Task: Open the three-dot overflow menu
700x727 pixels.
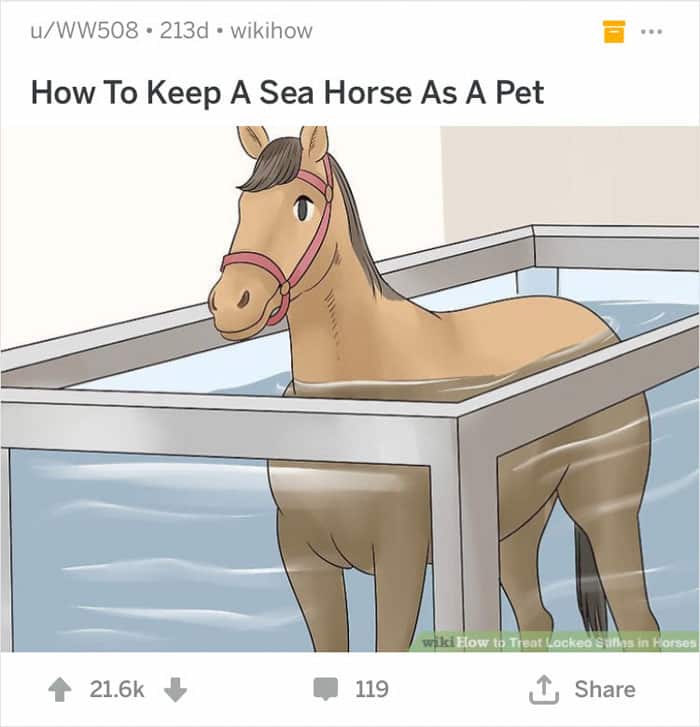Action: [x=651, y=32]
